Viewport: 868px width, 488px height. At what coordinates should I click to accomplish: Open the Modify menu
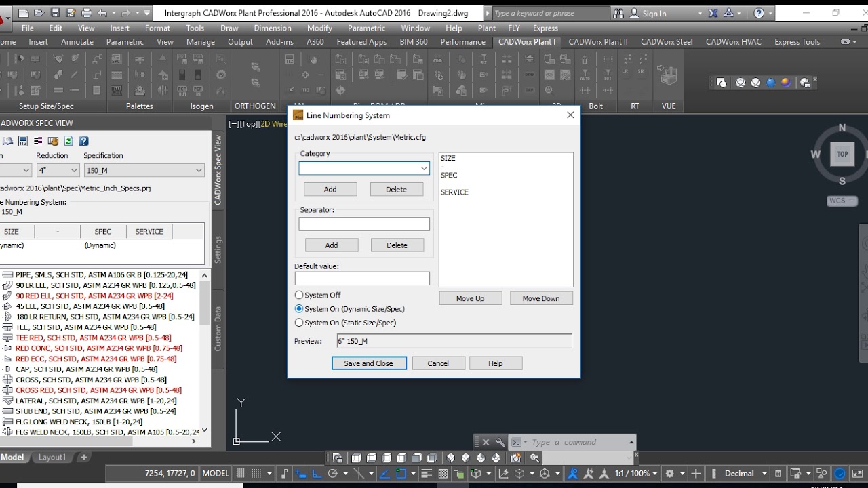[x=319, y=28]
